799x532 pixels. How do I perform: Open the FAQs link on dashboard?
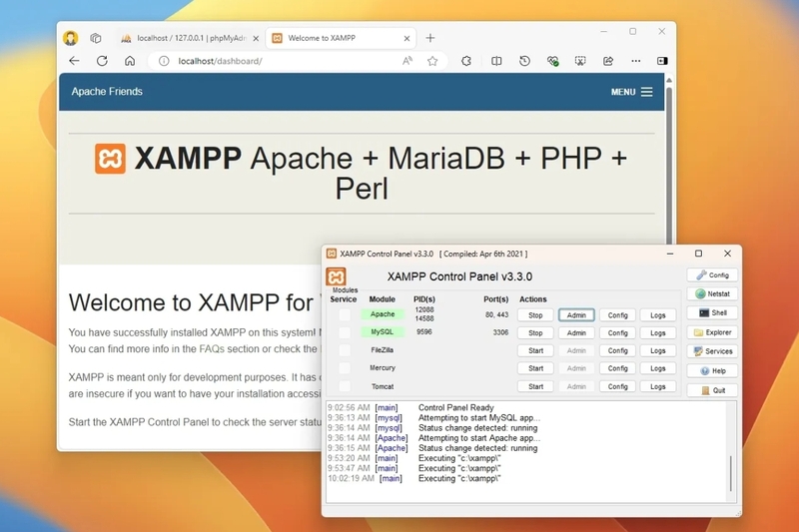pos(212,348)
